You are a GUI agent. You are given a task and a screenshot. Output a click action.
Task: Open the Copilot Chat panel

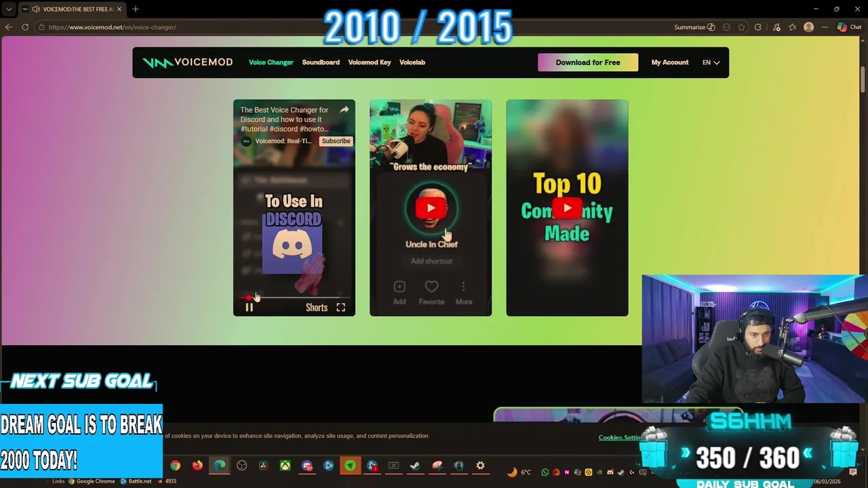coord(849,27)
